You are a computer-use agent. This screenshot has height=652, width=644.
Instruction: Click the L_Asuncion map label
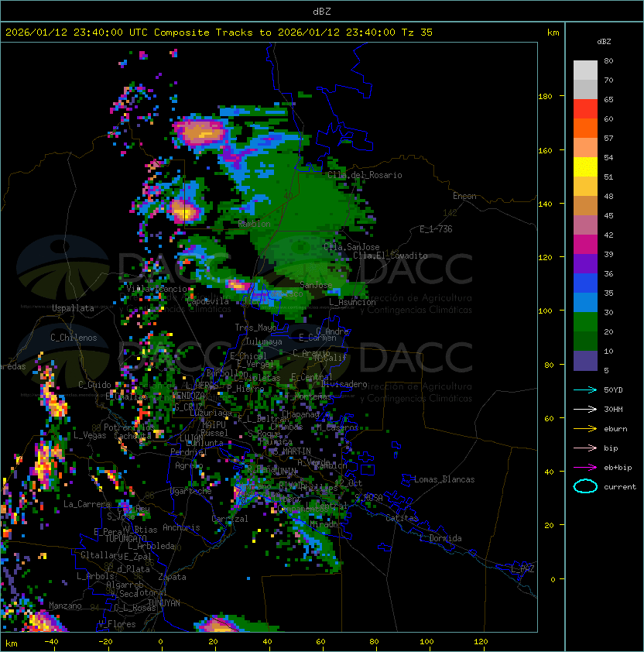pyautogui.click(x=352, y=302)
